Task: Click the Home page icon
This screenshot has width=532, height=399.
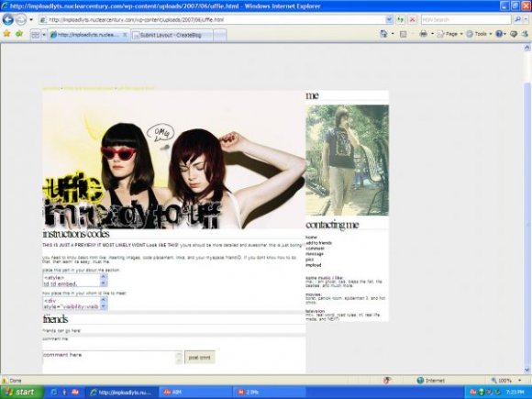Action: (383, 34)
